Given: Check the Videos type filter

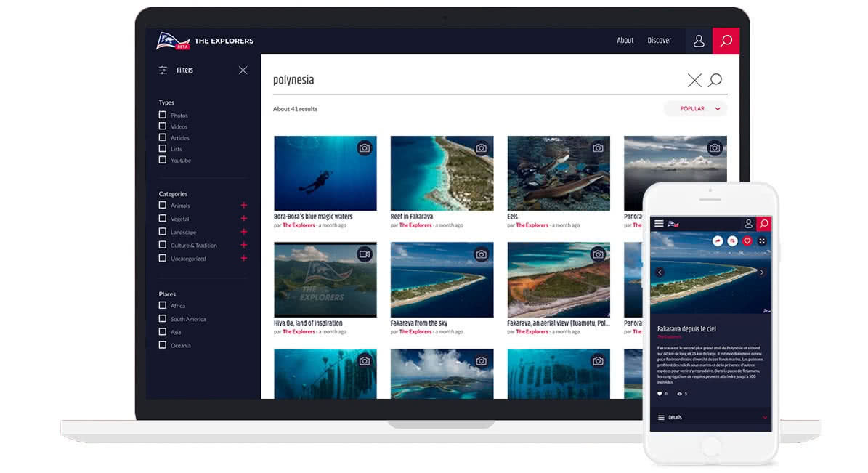Looking at the screenshot, I should click(163, 126).
